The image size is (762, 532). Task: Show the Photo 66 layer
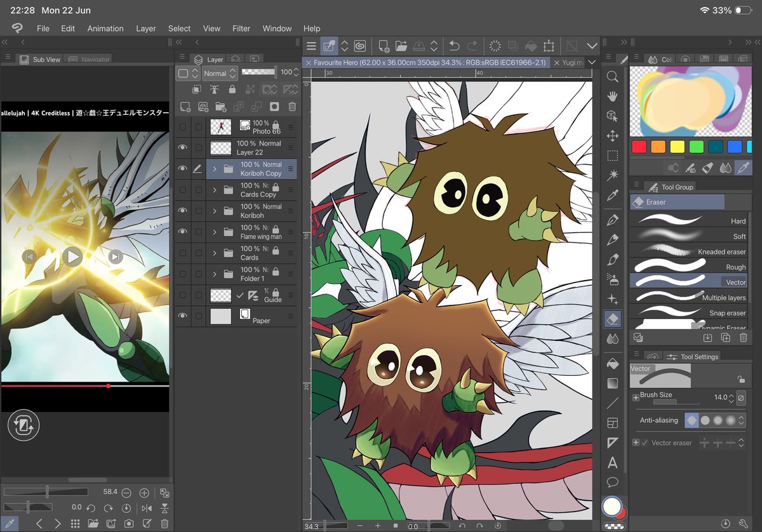click(183, 127)
